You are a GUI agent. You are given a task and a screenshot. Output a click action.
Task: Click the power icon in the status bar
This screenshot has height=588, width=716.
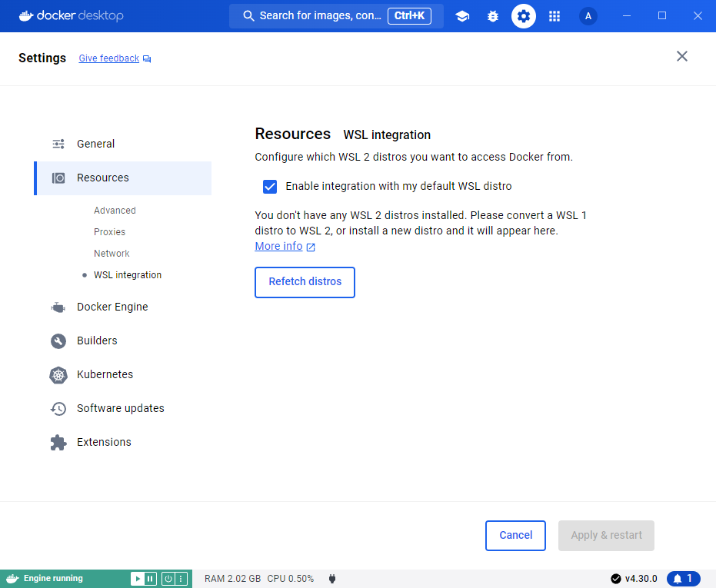click(x=168, y=579)
